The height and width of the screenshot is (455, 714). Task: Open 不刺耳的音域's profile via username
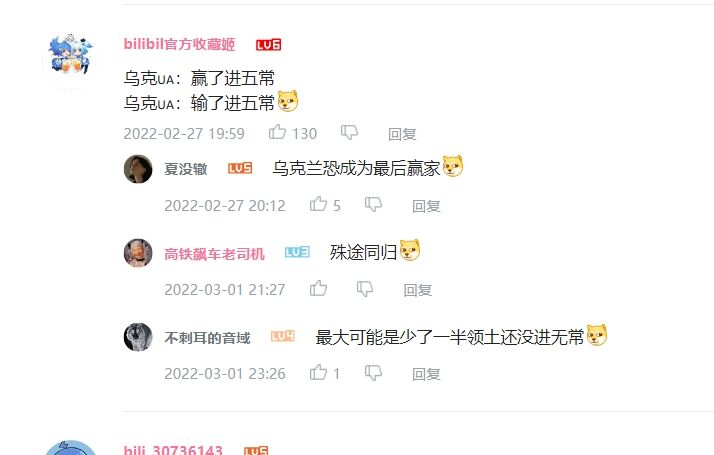[x=208, y=338]
